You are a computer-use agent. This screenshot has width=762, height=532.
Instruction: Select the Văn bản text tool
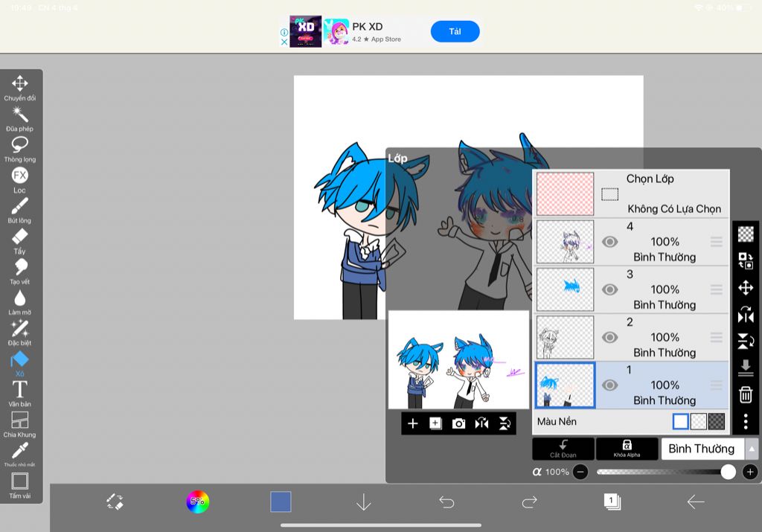(20, 394)
